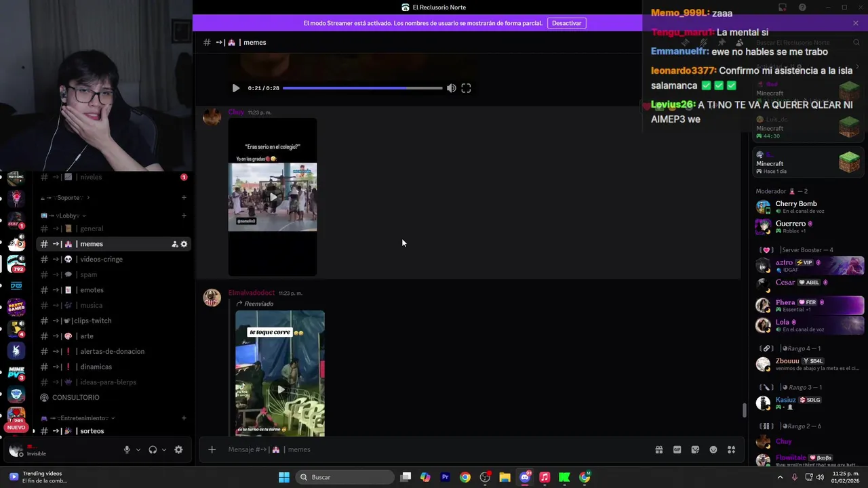Open the GIF picker
This screenshot has width=868, height=488.
coord(677,449)
